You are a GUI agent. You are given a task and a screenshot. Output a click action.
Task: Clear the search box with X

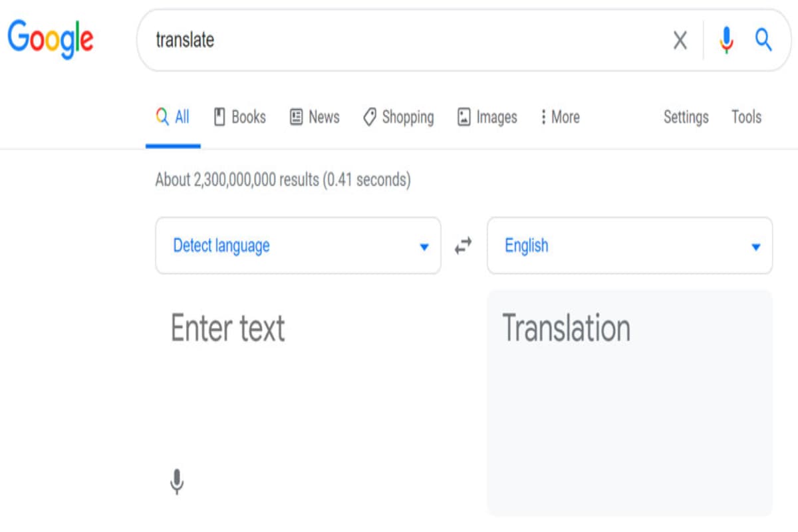(x=680, y=41)
